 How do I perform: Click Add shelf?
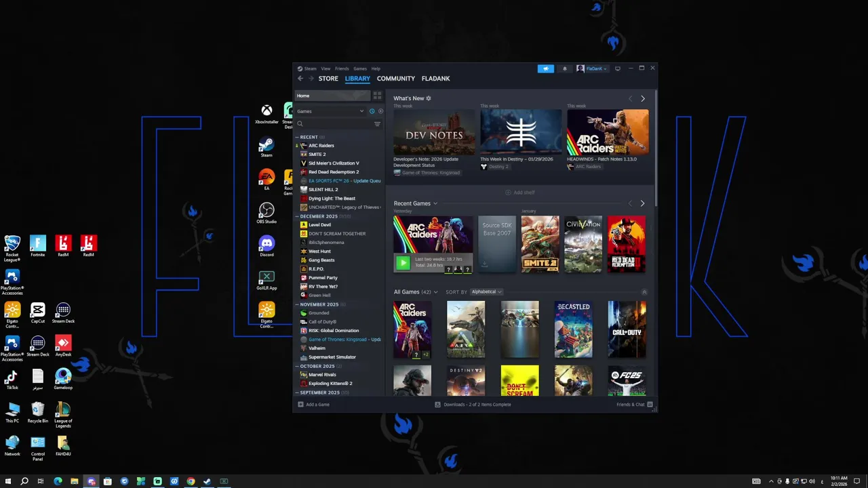[520, 192]
